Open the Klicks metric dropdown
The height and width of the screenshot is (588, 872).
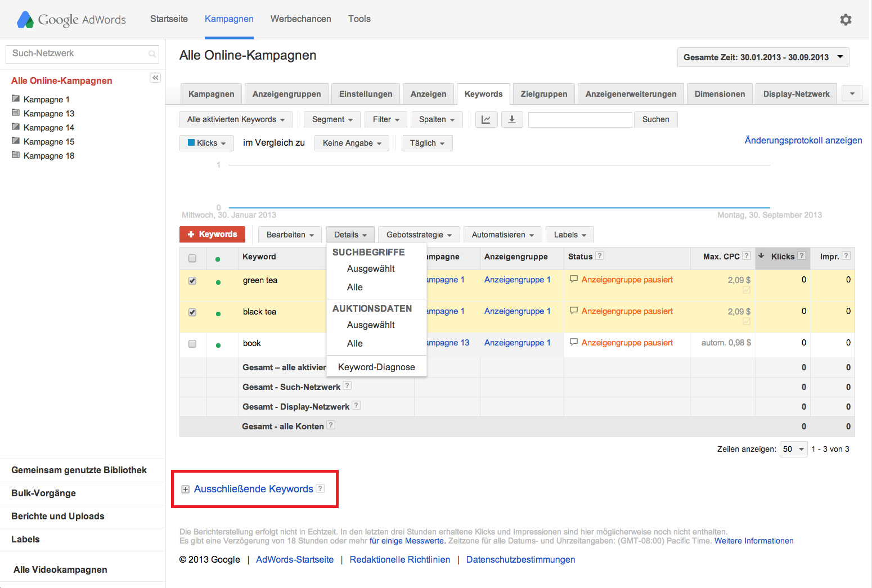tap(206, 143)
